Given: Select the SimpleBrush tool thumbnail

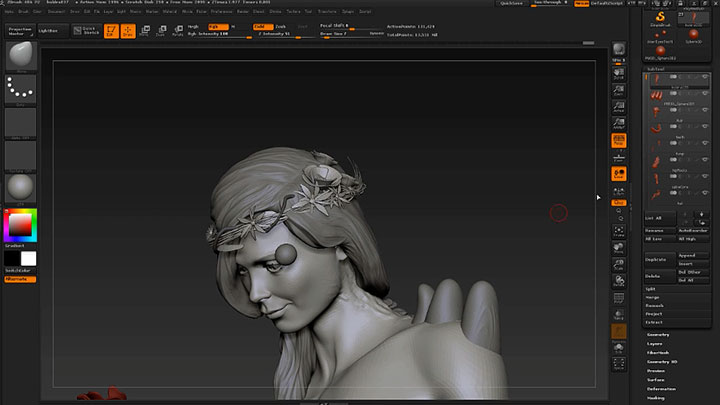Looking at the screenshot, I should (x=660, y=18).
